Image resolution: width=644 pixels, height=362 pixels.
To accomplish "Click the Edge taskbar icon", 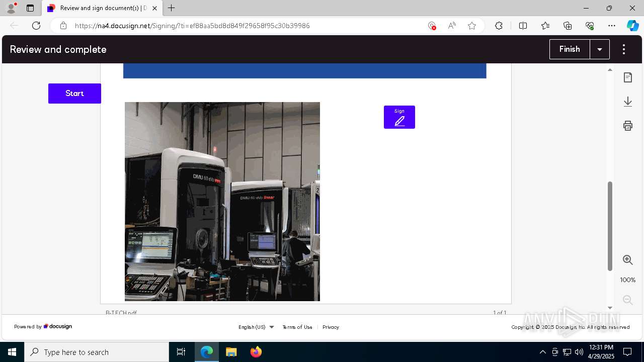I will (x=207, y=352).
